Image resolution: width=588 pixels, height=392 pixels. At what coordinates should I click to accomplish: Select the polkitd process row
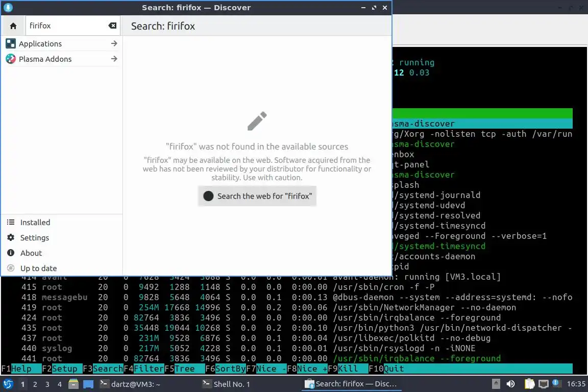286,338
